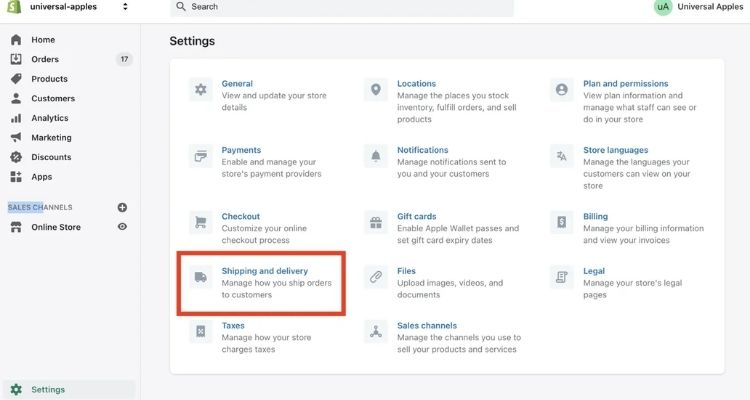This screenshot has height=400, width=750.
Task: Open the Gift cards present icon
Action: point(376,222)
